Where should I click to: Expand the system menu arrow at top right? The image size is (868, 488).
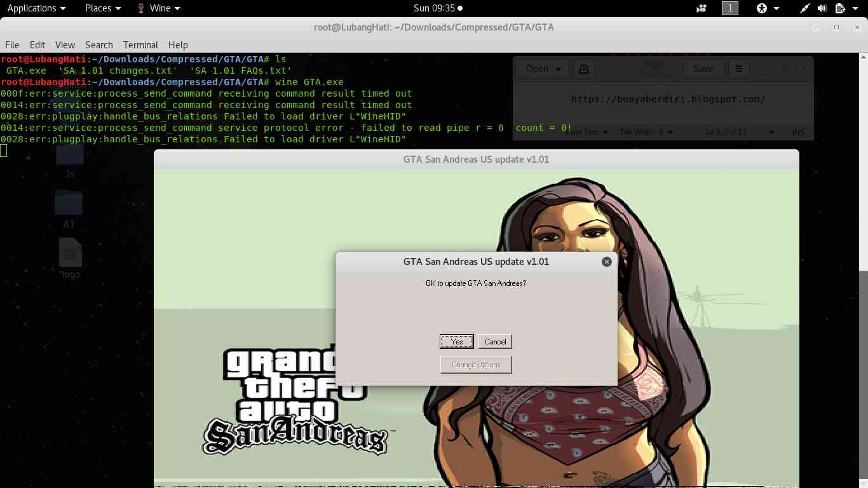(855, 8)
